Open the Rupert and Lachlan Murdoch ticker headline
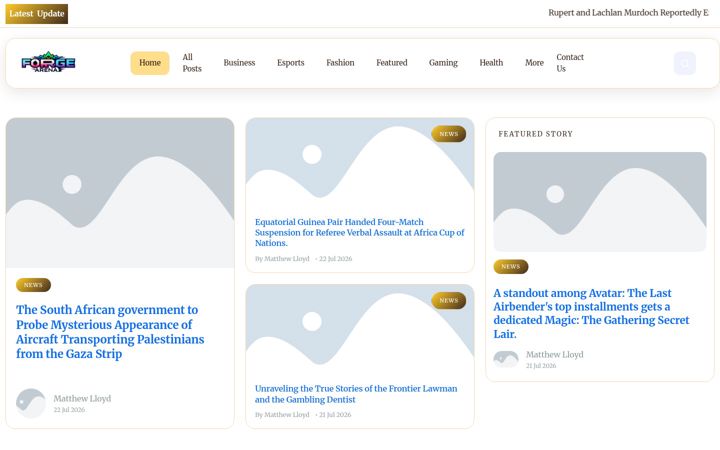This screenshot has height=450, width=720. tap(628, 13)
